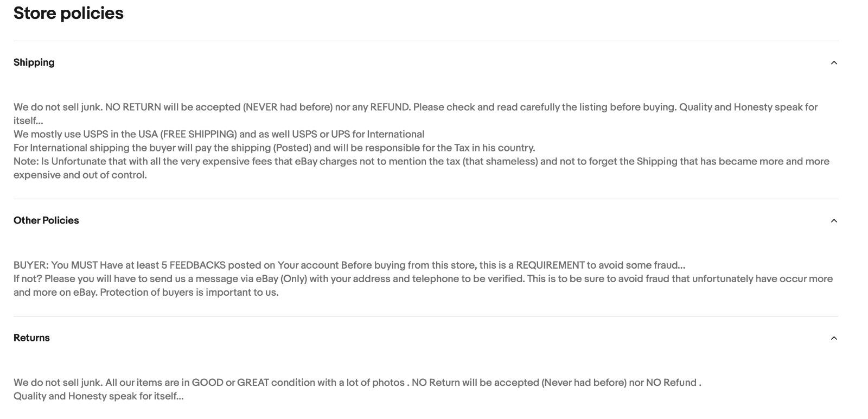Screen dimensions: 868x419
Task: Click the 'For International shipping the buyer' line
Action: coord(275,148)
